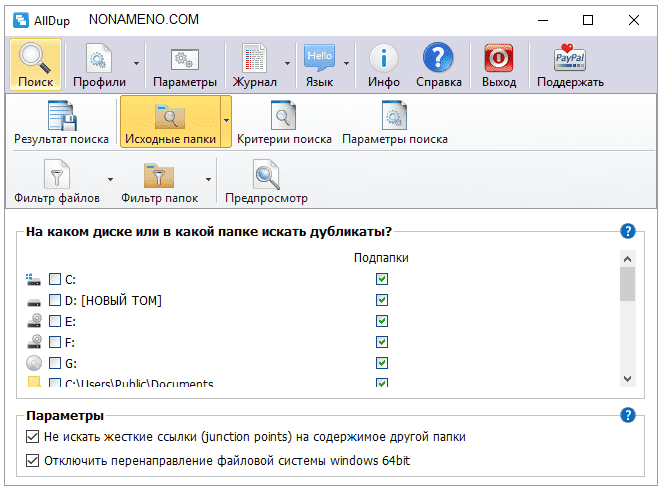Toggle 'Отключить перенаправление файловой системы' checkbox
The image size is (660, 490).
[x=33, y=461]
